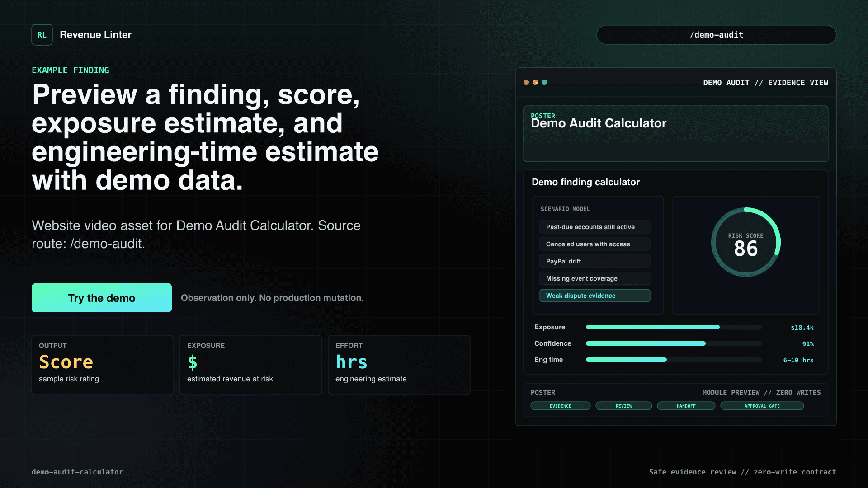The image size is (868, 488).
Task: Open the Revenue Linter brand name
Action: pos(95,35)
